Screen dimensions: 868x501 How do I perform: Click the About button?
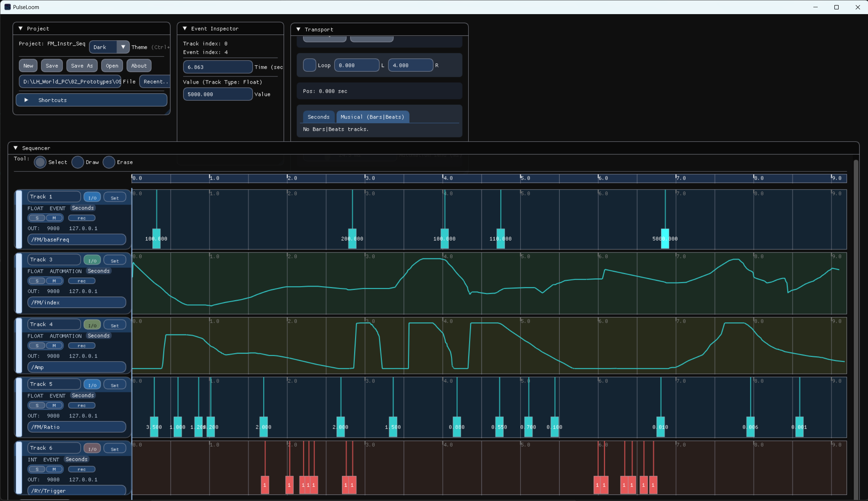[139, 66]
